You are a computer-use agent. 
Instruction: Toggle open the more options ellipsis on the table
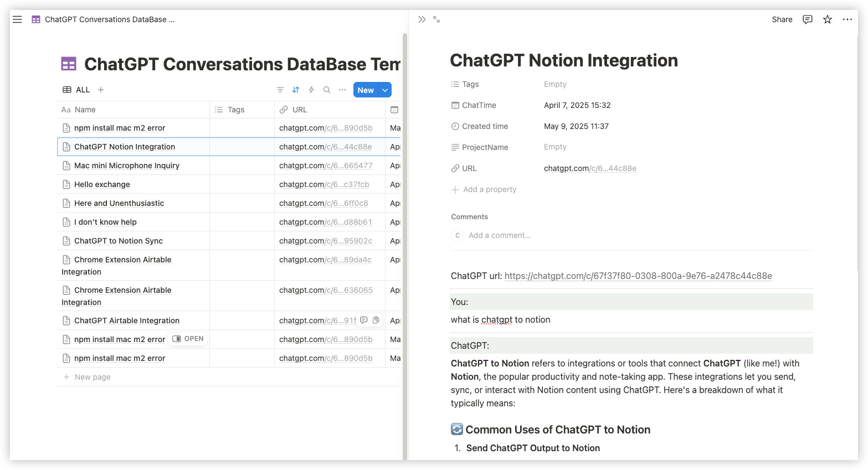click(342, 89)
